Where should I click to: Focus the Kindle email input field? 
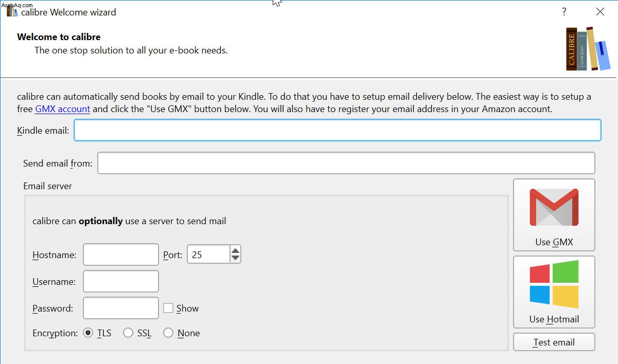[338, 130]
